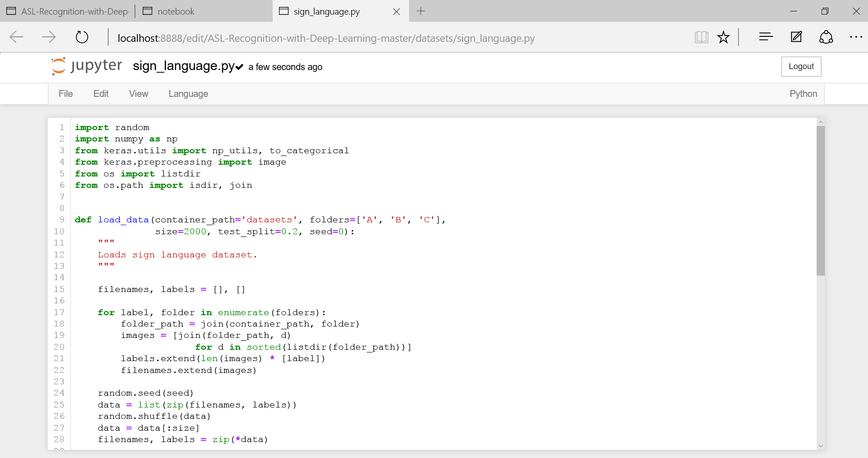Open a new browser tab with the plus
The width and height of the screenshot is (868, 458).
point(420,11)
